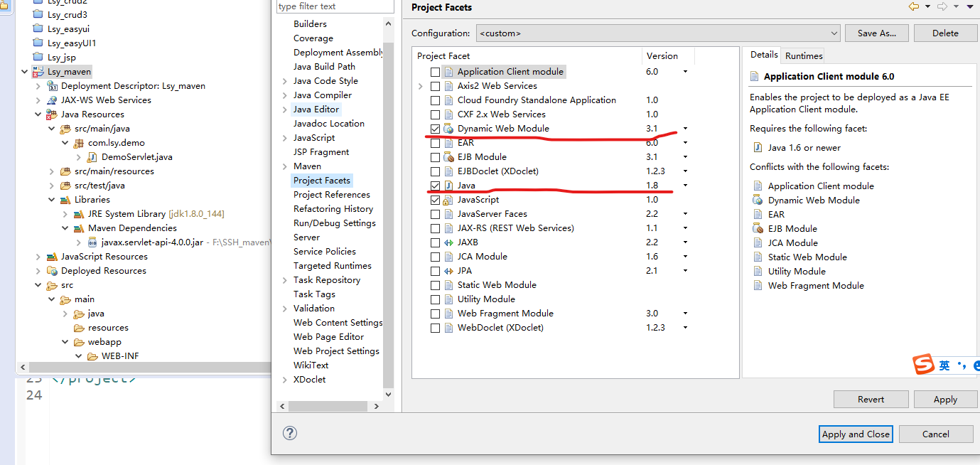
Task: Switch to the Details tab
Action: 764,55
